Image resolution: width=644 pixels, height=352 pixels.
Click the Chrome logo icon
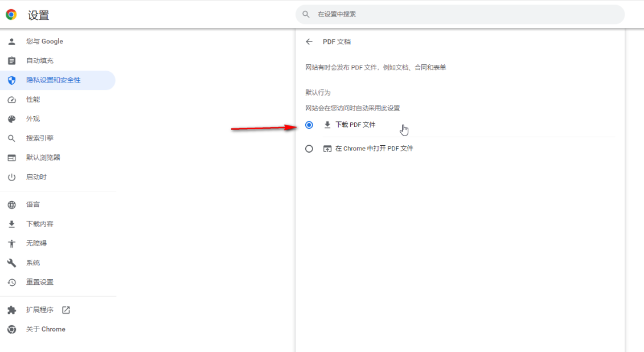11,15
